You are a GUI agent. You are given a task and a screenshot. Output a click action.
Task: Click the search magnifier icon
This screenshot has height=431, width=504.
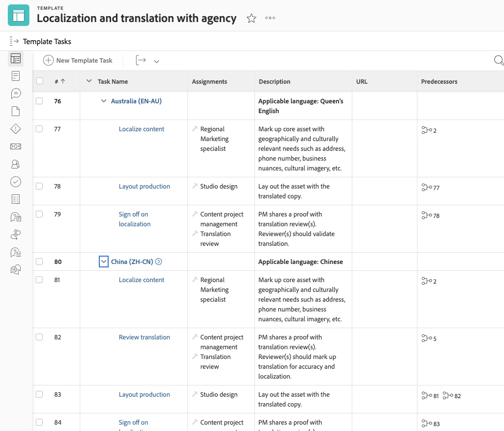point(499,60)
